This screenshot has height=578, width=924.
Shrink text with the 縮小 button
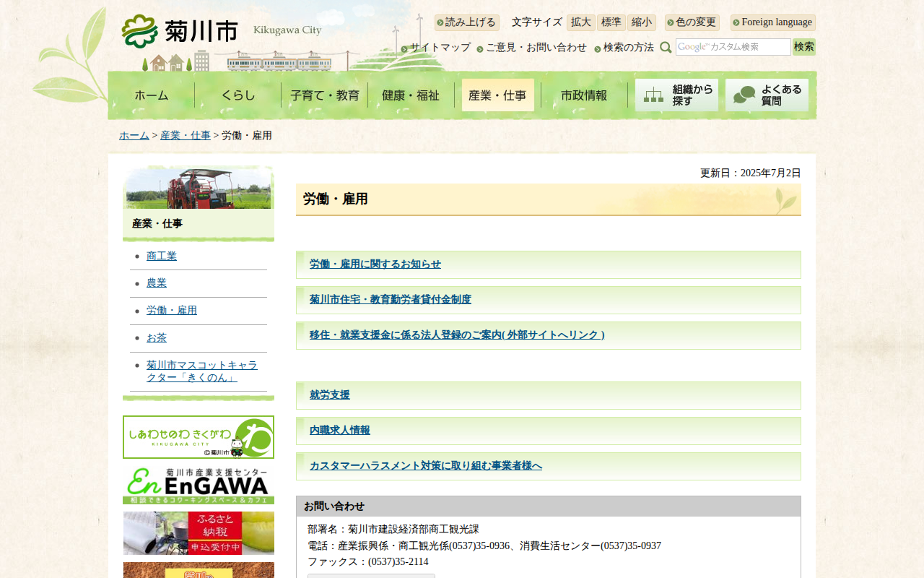[641, 22]
